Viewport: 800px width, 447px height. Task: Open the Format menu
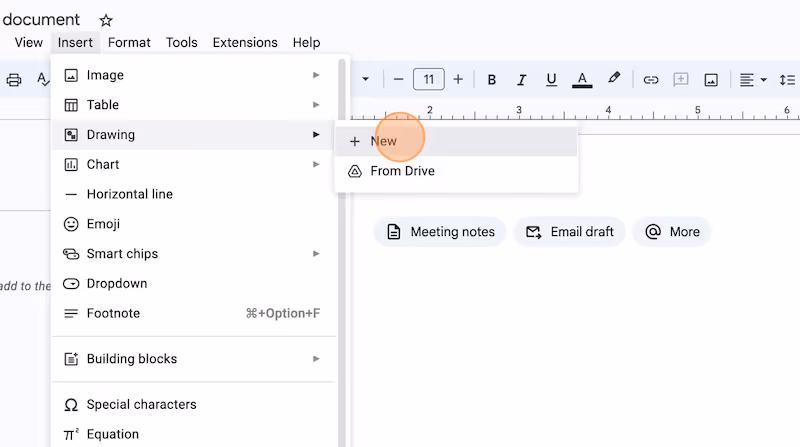[x=129, y=42]
